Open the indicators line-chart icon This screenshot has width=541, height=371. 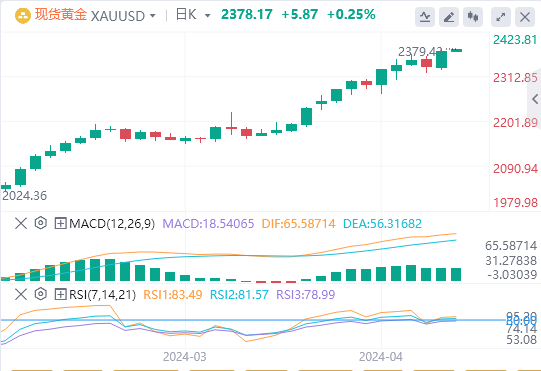(x=425, y=17)
